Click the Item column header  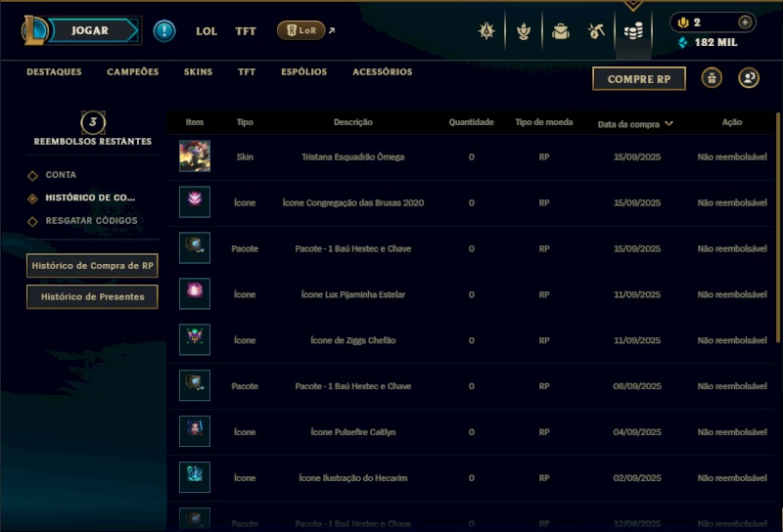point(194,122)
